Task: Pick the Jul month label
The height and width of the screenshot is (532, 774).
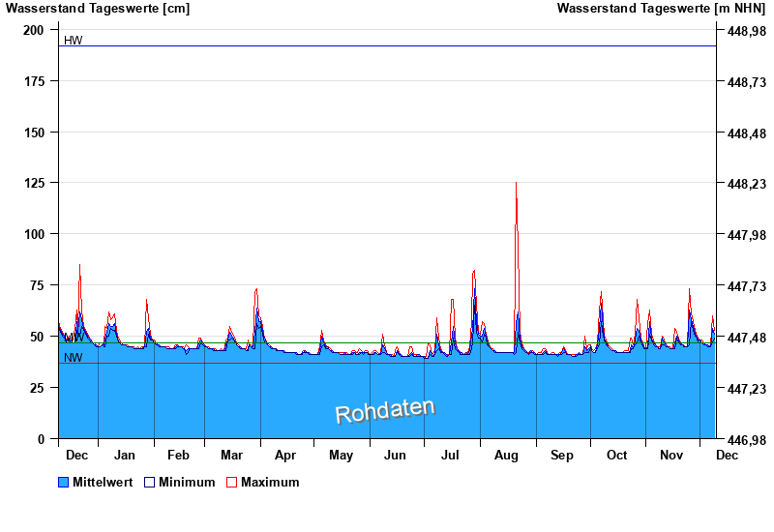Action: [x=451, y=455]
